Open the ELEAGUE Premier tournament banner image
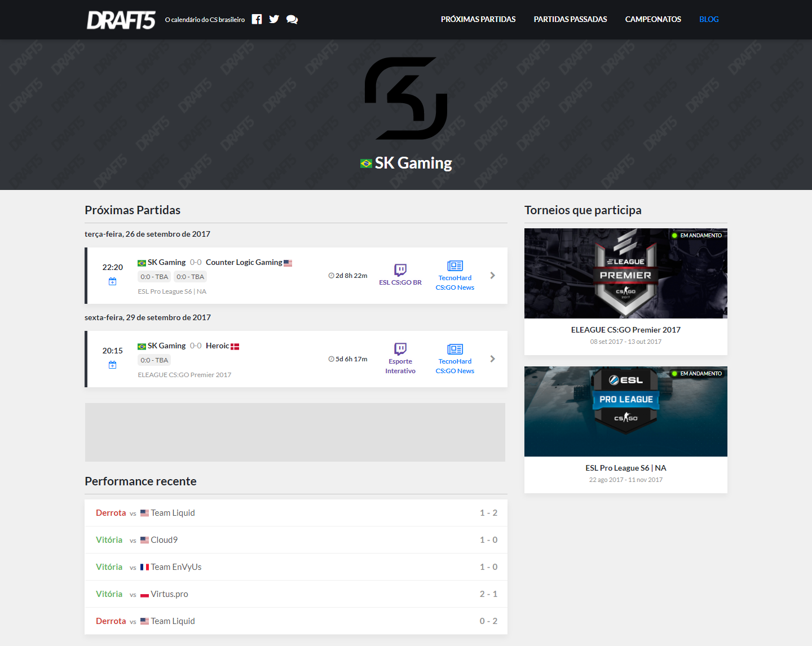This screenshot has height=646, width=812. coord(626,273)
